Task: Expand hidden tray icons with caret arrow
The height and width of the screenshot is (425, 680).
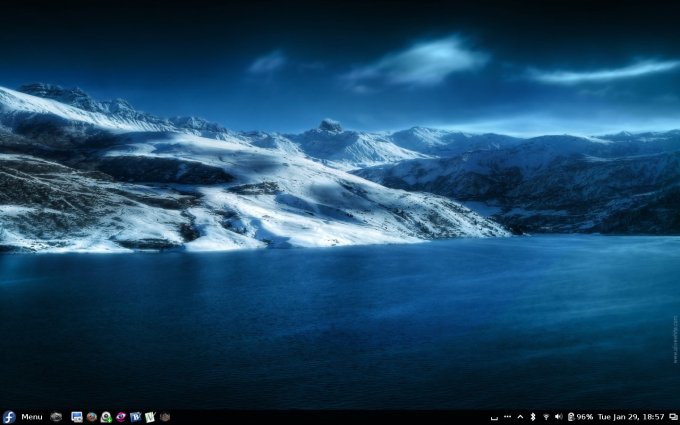Action: (x=520, y=417)
